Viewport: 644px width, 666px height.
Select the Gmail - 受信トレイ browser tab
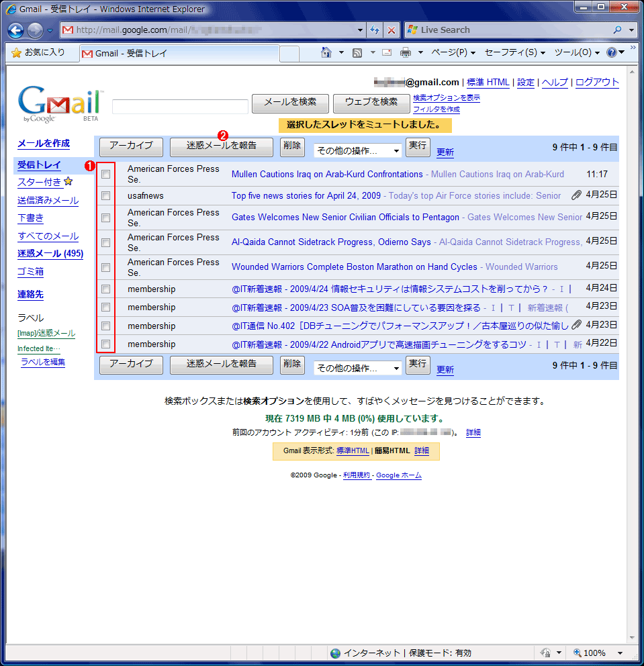pyautogui.click(x=179, y=54)
